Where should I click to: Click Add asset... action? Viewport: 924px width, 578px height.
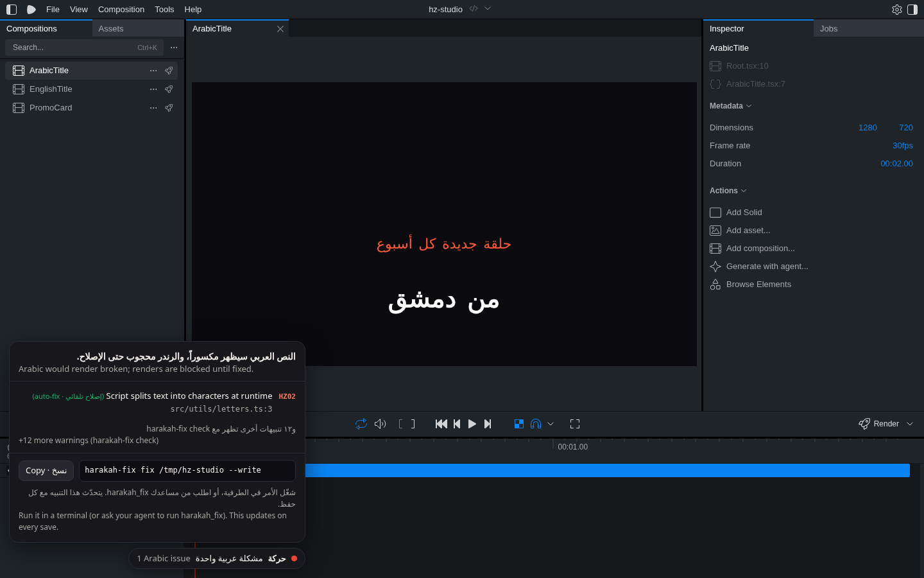tap(740, 231)
